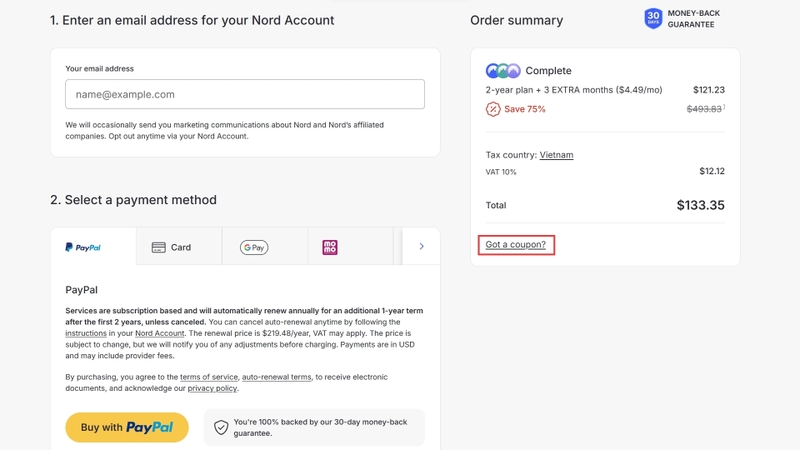Open the auto-renewal instructions link
This screenshot has height=450, width=800.
86,333
